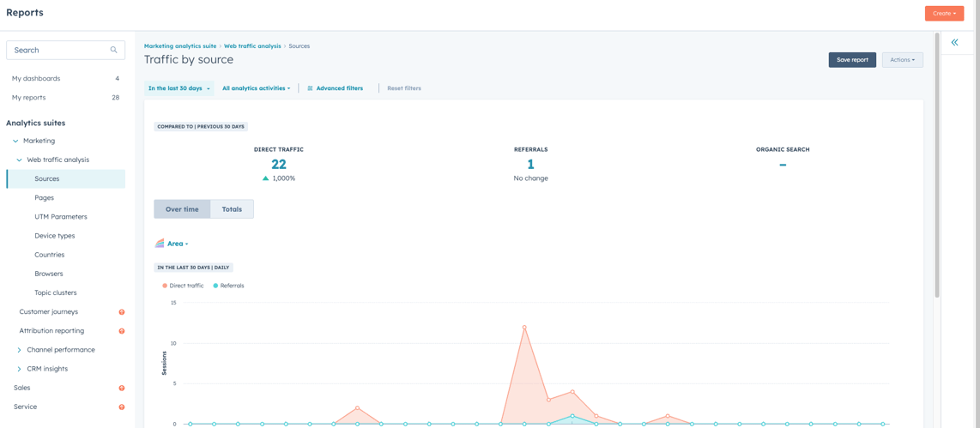
Task: Click the Area chart type icon
Action: [x=160, y=244]
